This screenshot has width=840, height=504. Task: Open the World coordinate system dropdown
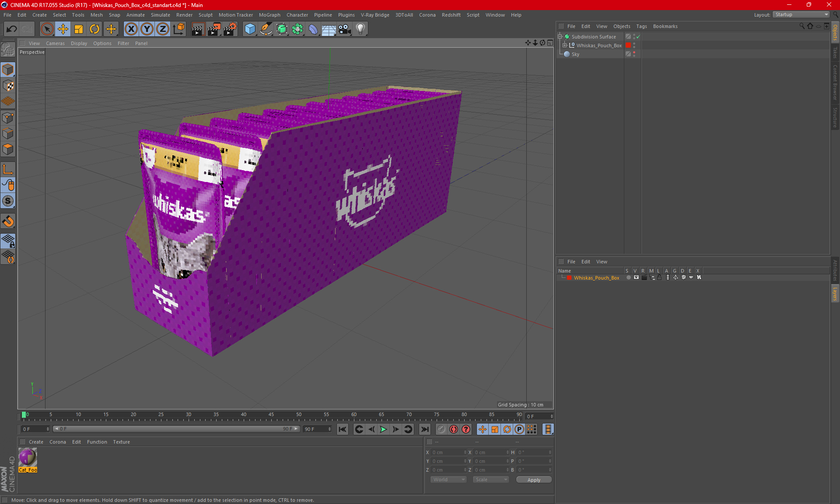point(448,479)
